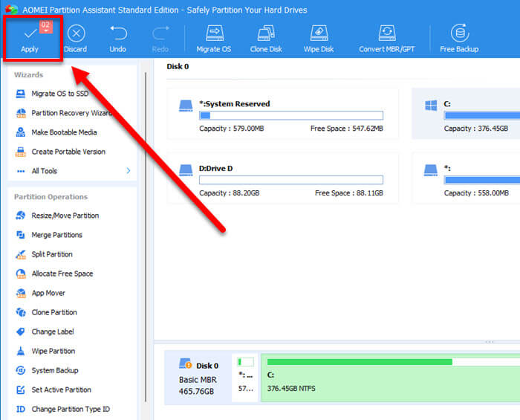The image size is (520, 420).
Task: Launch the Migrate OS tool
Action: pos(214,39)
